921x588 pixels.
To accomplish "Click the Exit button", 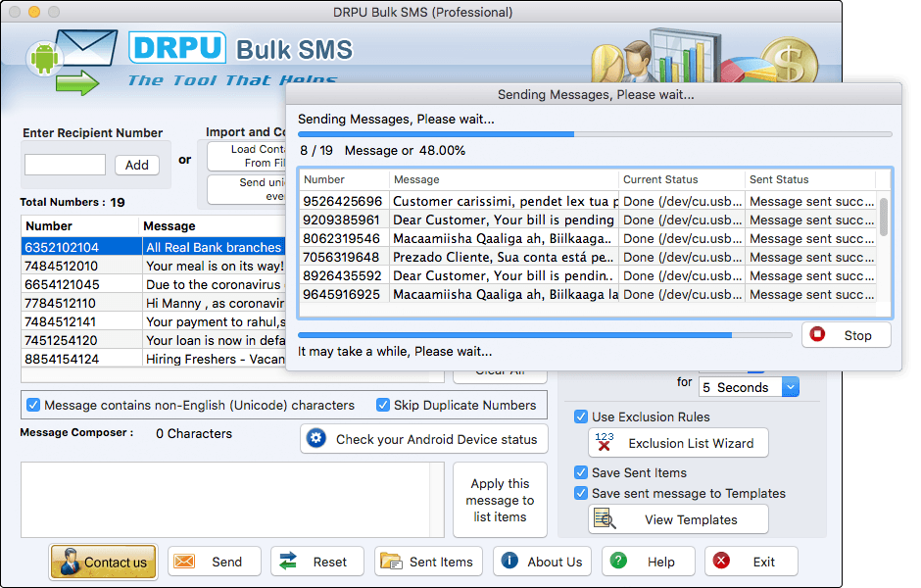I will tap(751, 562).
